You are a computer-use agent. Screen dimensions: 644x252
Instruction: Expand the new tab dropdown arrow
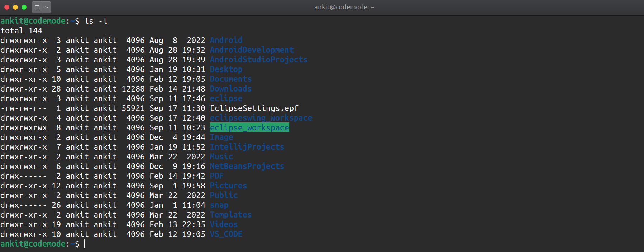coord(47,7)
